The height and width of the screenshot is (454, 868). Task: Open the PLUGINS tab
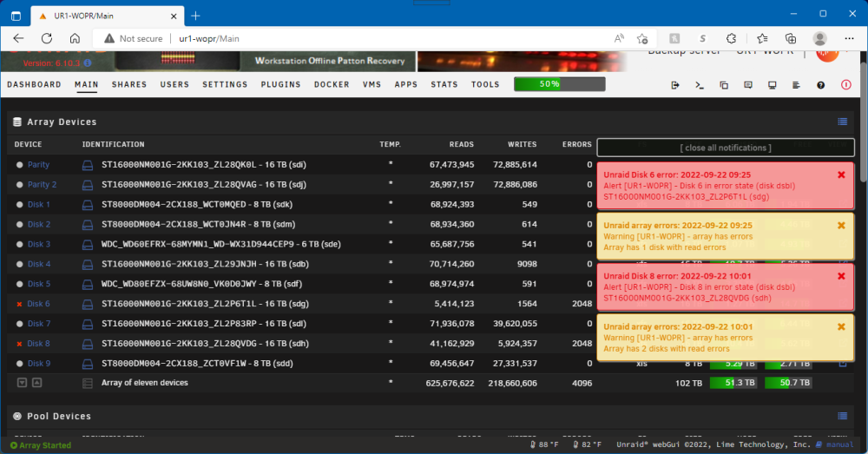coord(280,85)
